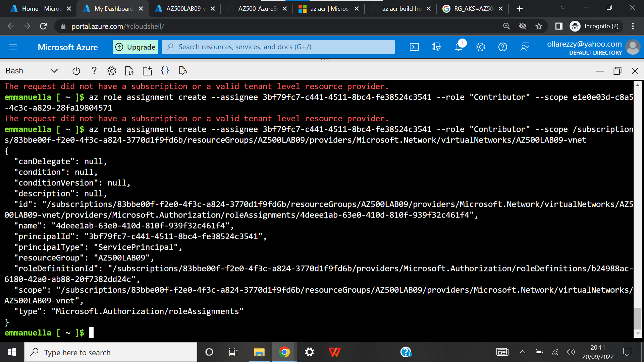Open Azure feedback panel

point(525,47)
